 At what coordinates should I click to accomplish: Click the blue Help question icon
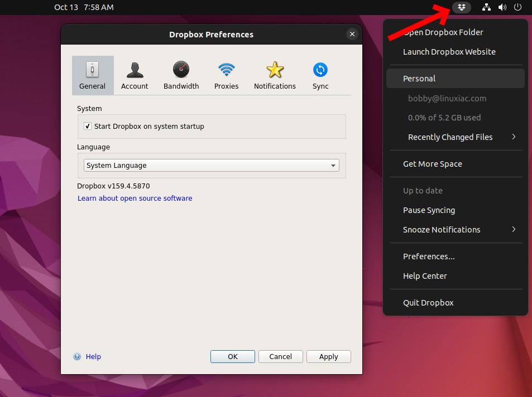(77, 357)
